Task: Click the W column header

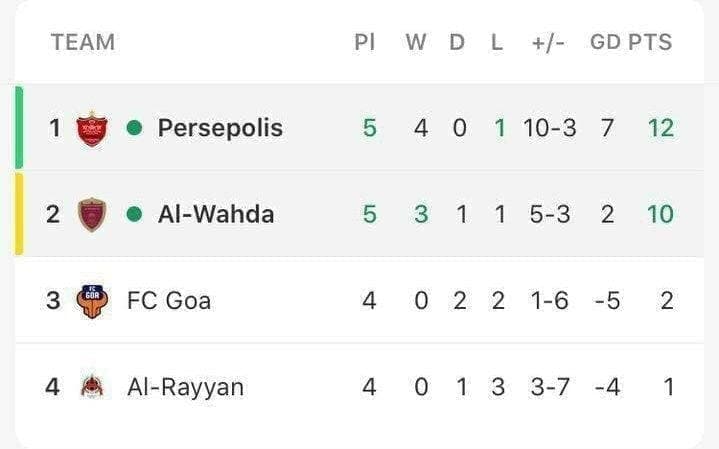Action: [x=416, y=42]
